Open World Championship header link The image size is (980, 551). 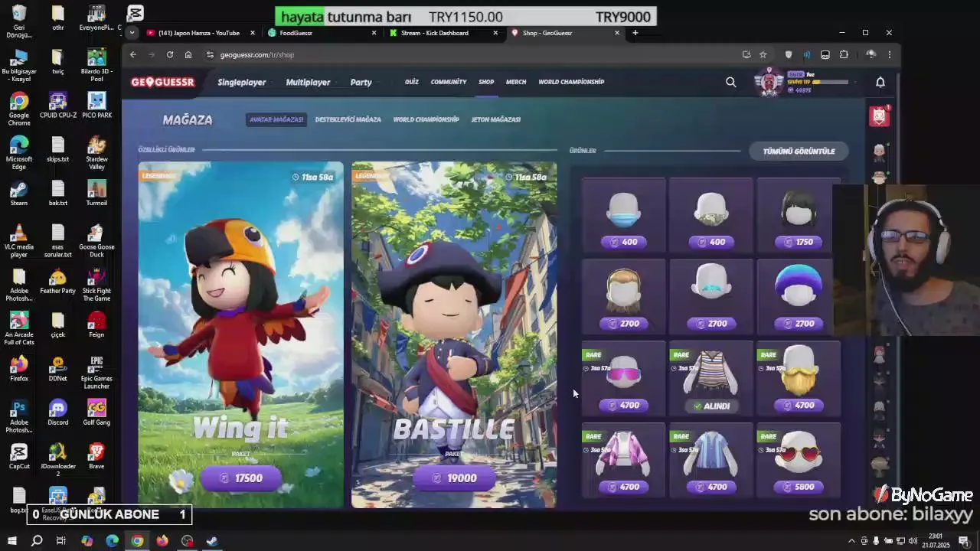(571, 82)
